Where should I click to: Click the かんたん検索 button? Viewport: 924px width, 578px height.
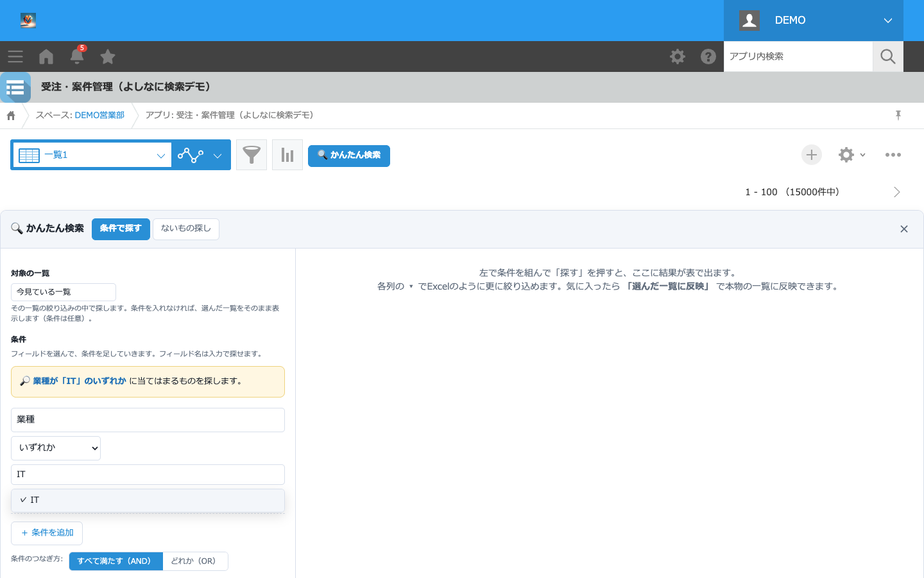point(349,155)
